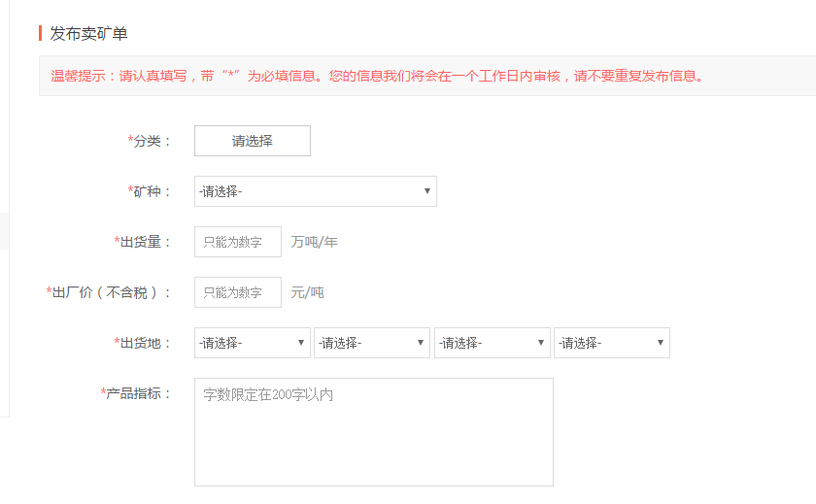Click the 发布卖矿单 section heading
The image size is (816, 504).
click(88, 33)
